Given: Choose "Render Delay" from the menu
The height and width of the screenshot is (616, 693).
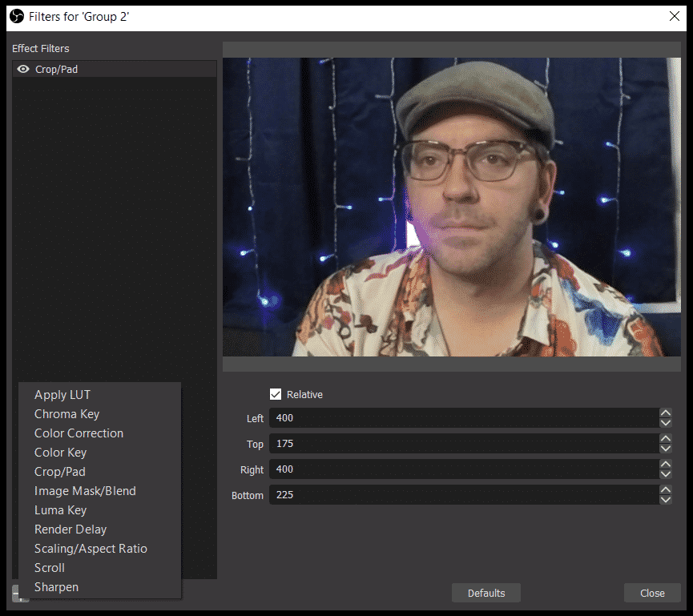Looking at the screenshot, I should pyautogui.click(x=71, y=529).
